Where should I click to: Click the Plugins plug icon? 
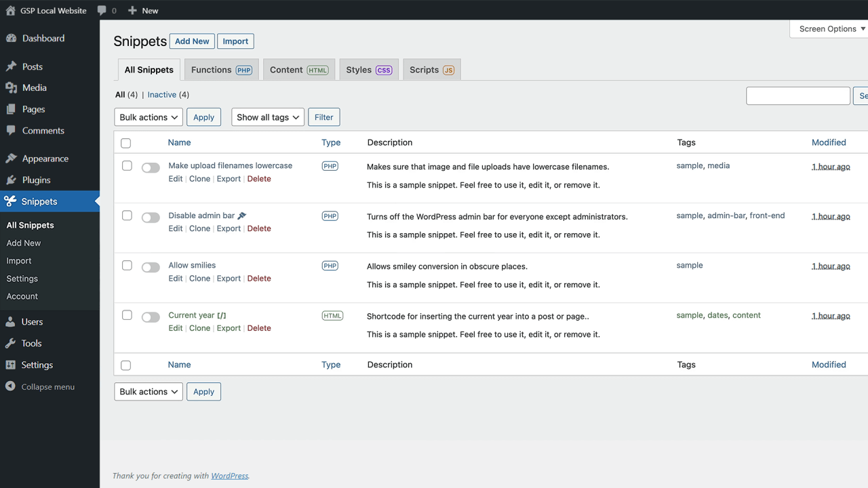[11, 180]
